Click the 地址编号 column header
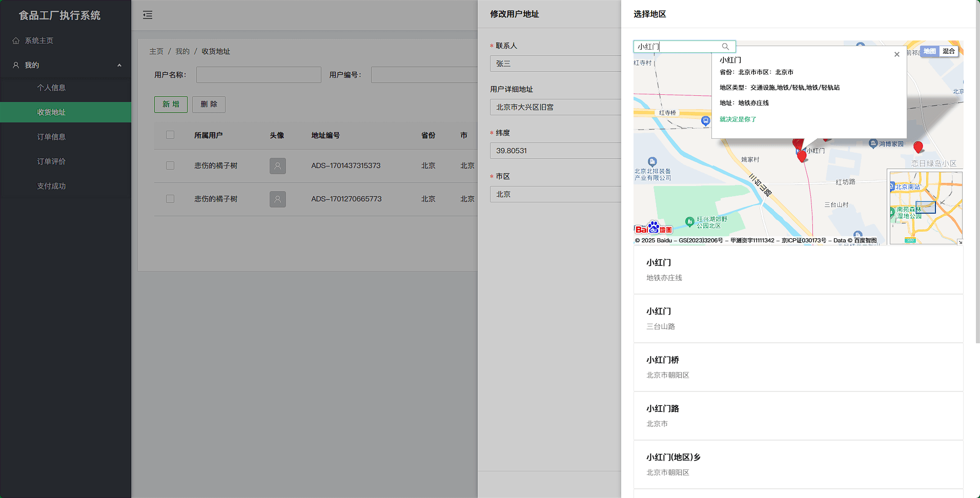980x498 pixels. (325, 135)
